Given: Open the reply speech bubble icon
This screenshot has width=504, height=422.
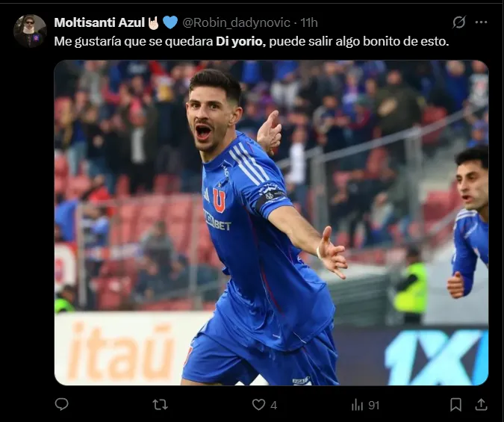Looking at the screenshot, I should [61, 404].
